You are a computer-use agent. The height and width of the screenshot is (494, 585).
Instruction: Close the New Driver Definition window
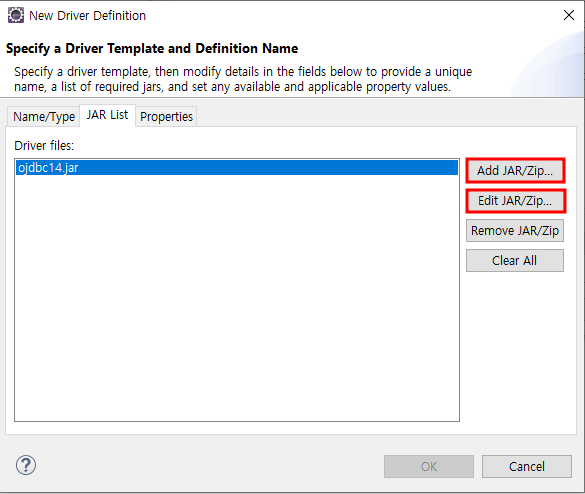coord(569,15)
